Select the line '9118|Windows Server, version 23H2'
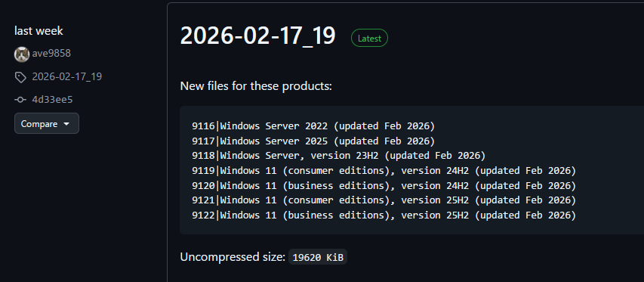Image resolution: width=644 pixels, height=282 pixels. 339,156
